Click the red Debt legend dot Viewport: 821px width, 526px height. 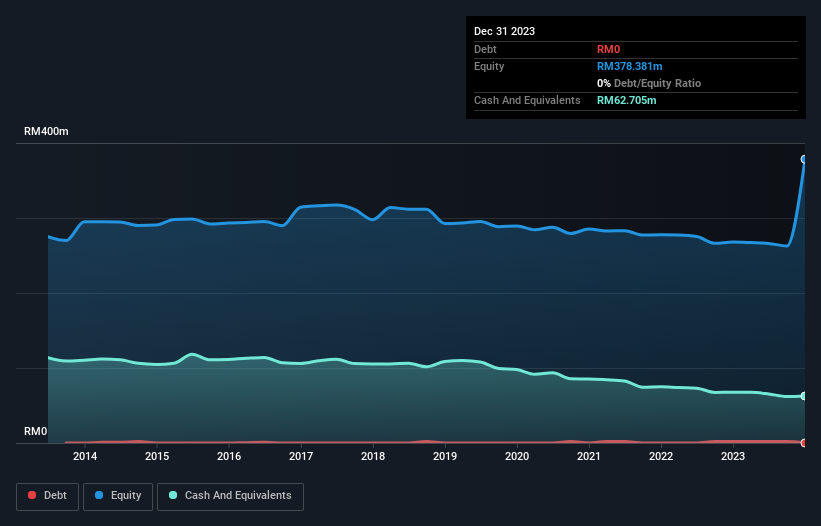pos(32,495)
